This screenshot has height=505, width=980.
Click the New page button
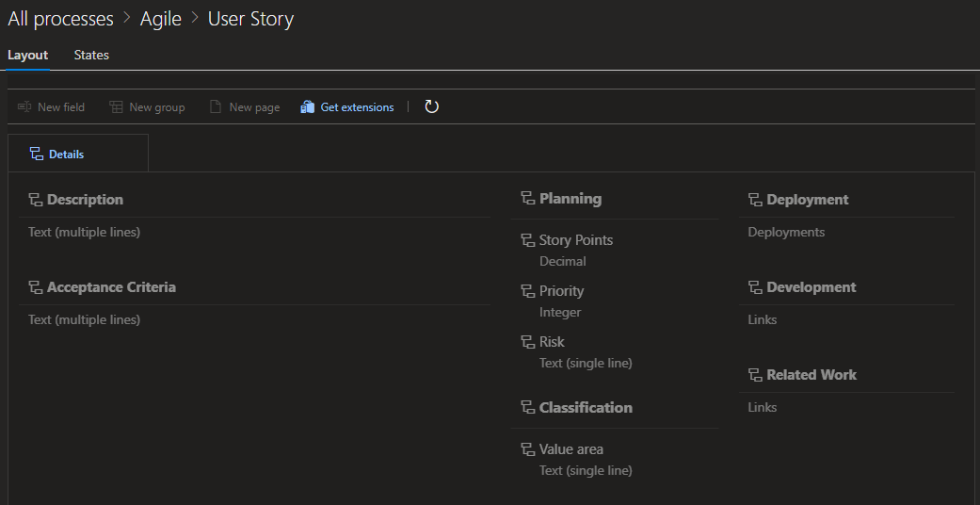coord(245,107)
